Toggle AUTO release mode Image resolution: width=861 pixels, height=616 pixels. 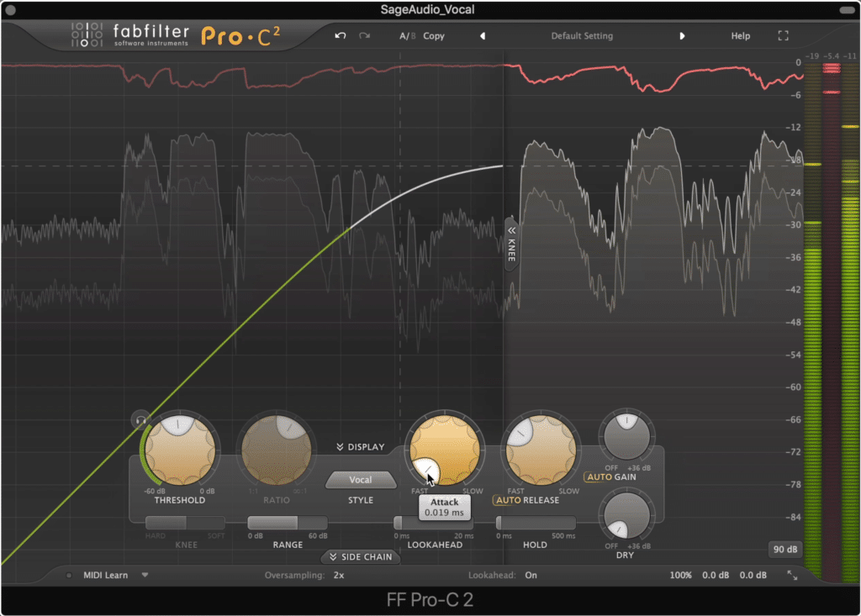pos(508,500)
